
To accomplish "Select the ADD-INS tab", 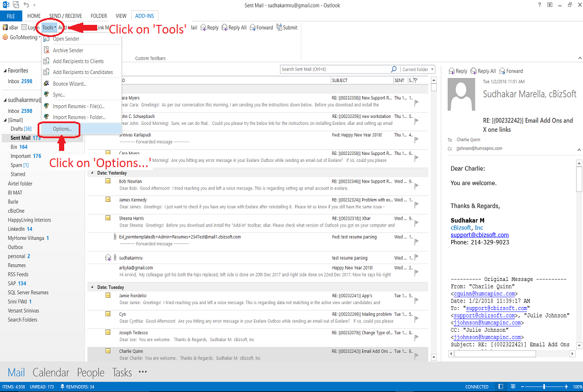I will click(145, 16).
